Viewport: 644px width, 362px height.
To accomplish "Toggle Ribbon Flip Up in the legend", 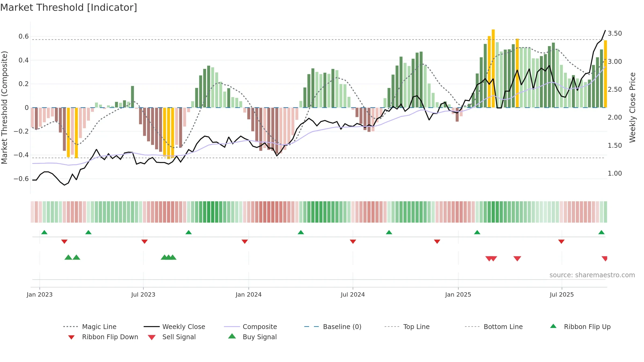I will pos(580,327).
